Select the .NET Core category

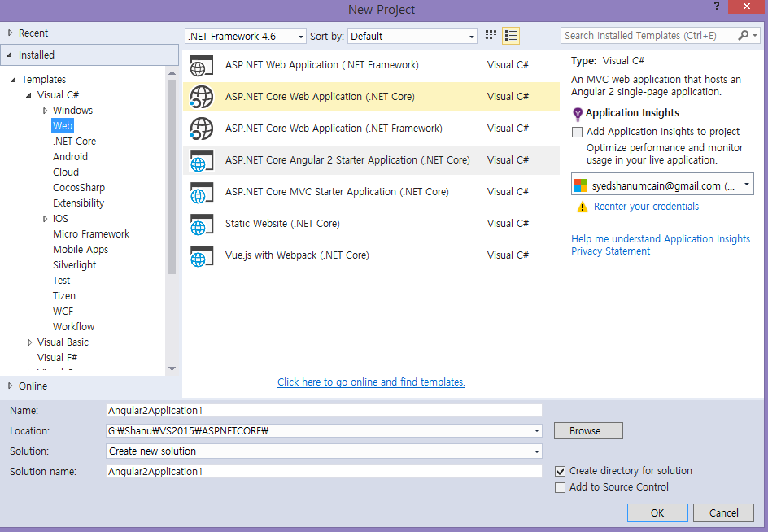[75, 142]
